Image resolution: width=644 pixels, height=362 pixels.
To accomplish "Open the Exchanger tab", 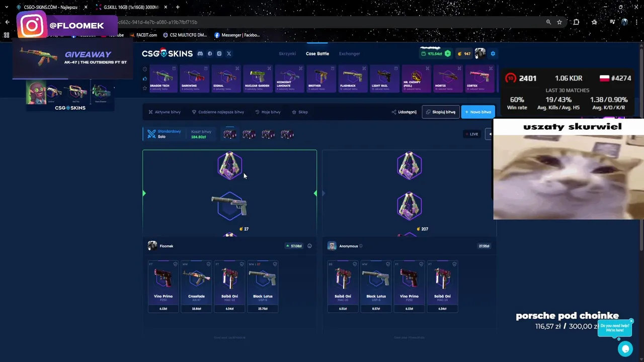I will tap(349, 54).
